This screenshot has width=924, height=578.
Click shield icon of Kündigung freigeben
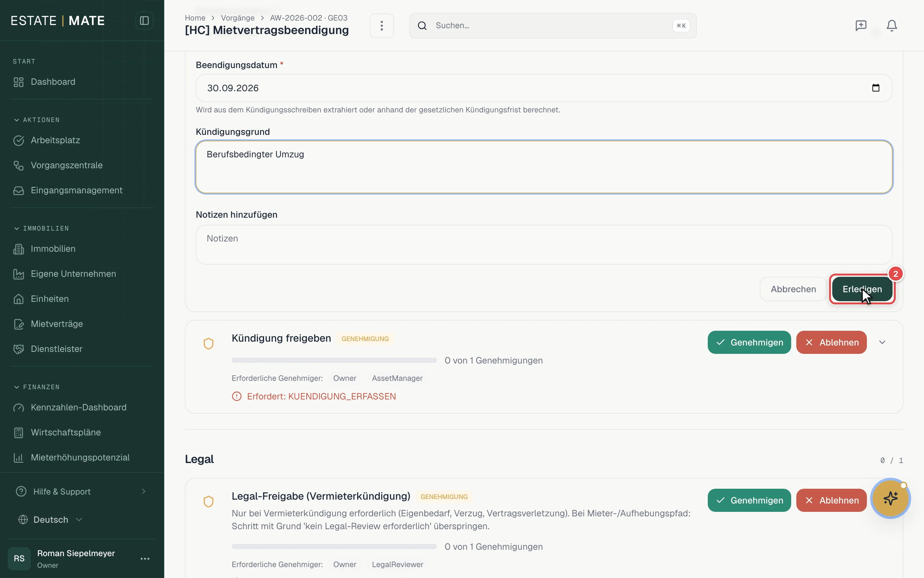click(x=209, y=343)
